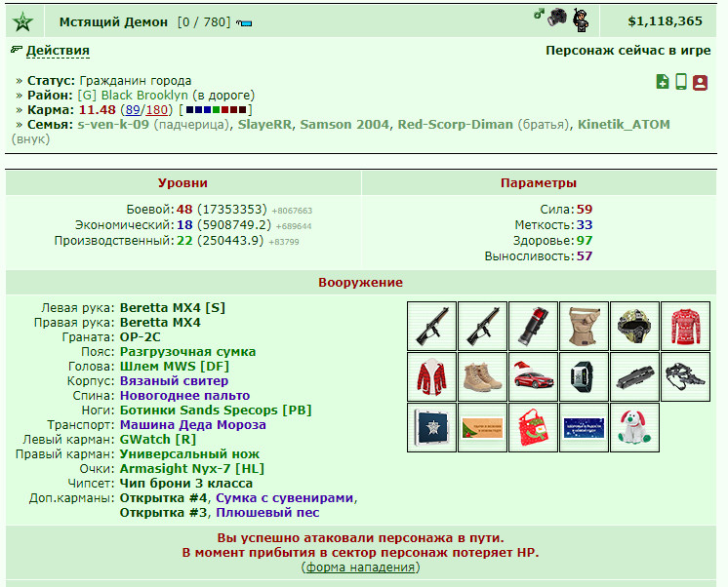Open the Разгрузочная сумка link
The height and width of the screenshot is (587, 728).
[x=187, y=352]
